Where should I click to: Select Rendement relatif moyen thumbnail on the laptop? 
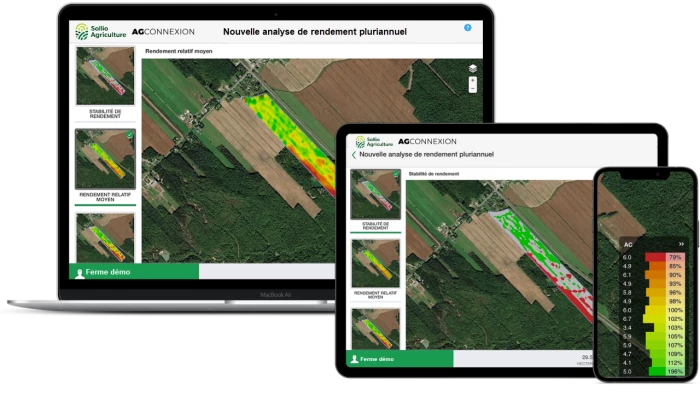pyautogui.click(x=105, y=159)
